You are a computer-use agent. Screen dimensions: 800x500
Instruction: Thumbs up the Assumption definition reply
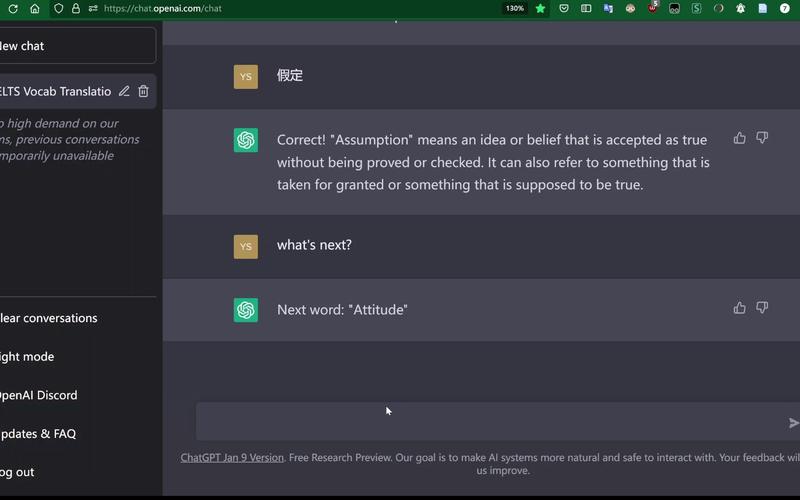pos(740,138)
